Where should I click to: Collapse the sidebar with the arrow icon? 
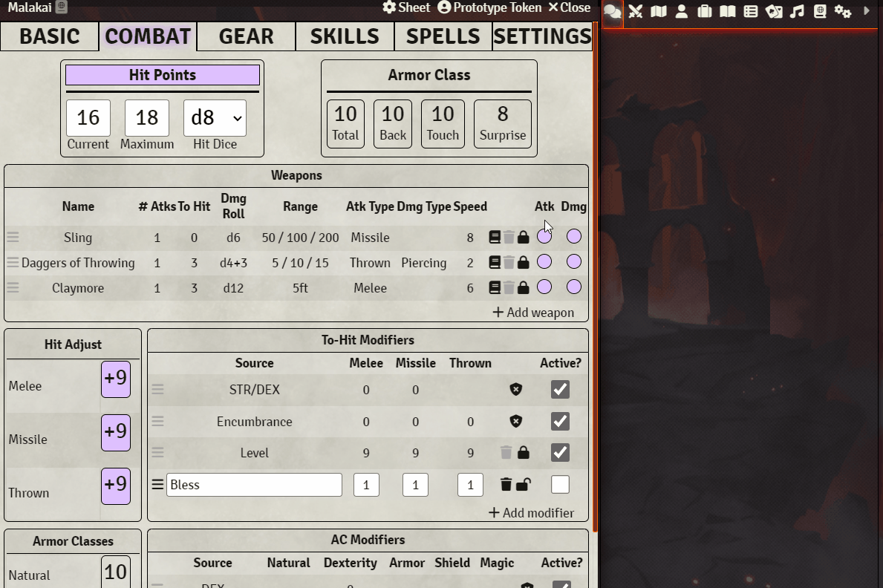click(x=867, y=10)
